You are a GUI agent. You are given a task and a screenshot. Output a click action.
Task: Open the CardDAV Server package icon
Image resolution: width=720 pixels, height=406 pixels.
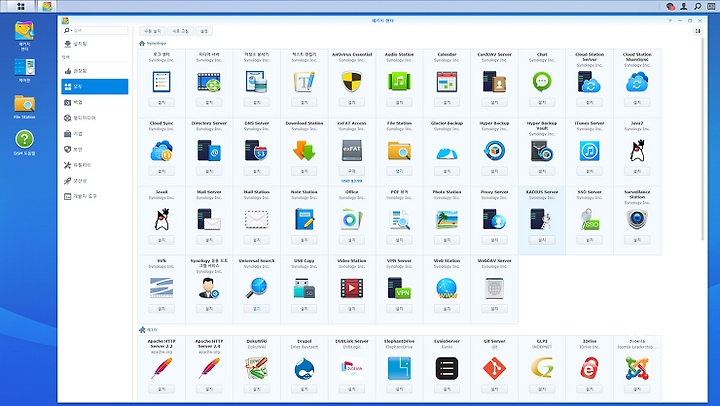click(x=495, y=82)
